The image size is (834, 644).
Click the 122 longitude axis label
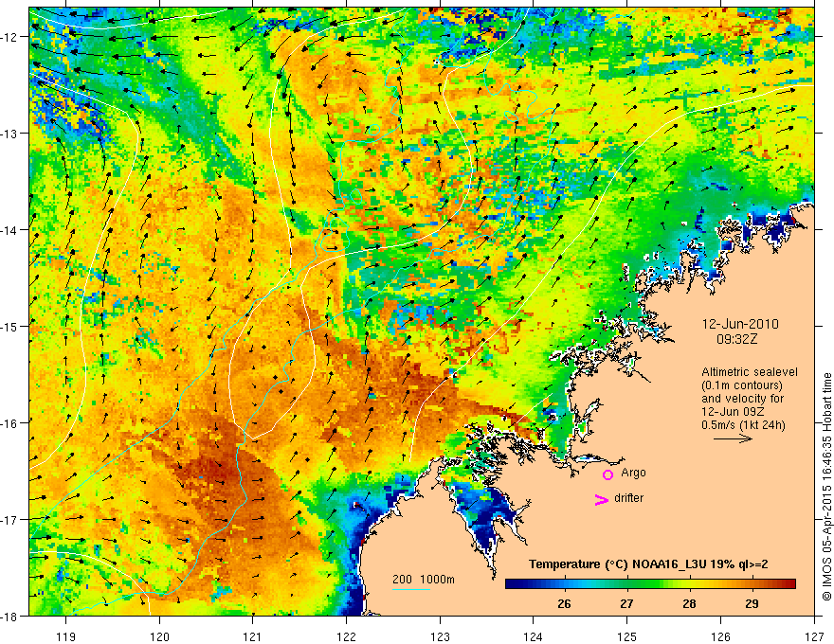[x=346, y=636]
